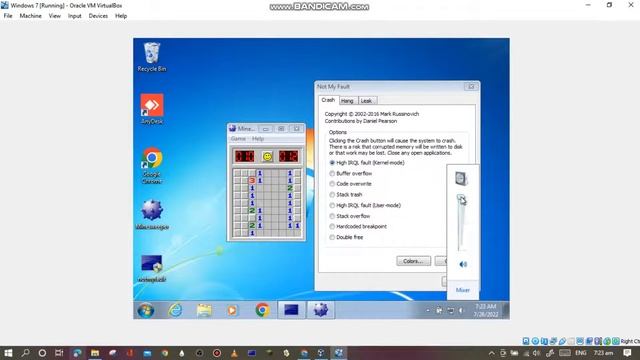Click the Windows 7 taskbar clock

pos(486,310)
